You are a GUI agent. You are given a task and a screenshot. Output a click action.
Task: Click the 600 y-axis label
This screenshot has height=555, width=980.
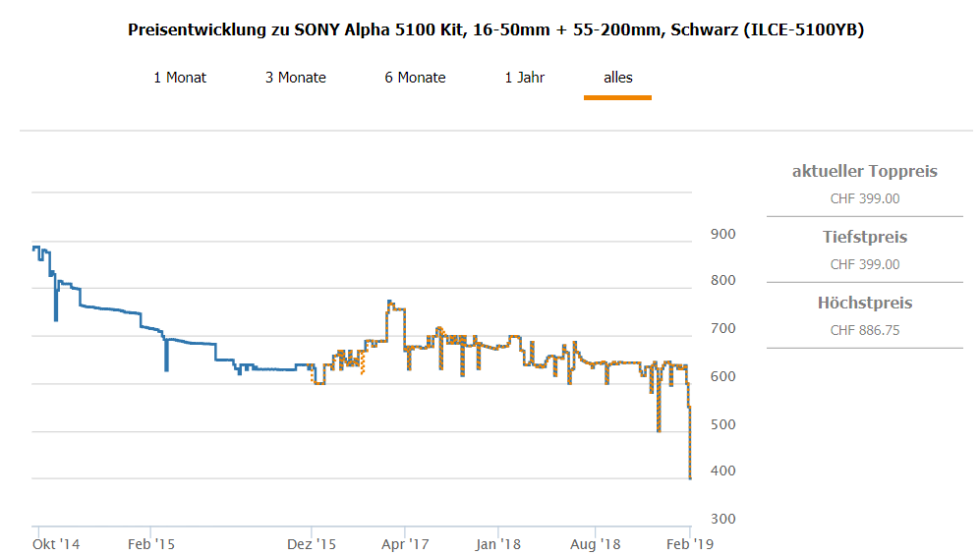click(x=722, y=377)
